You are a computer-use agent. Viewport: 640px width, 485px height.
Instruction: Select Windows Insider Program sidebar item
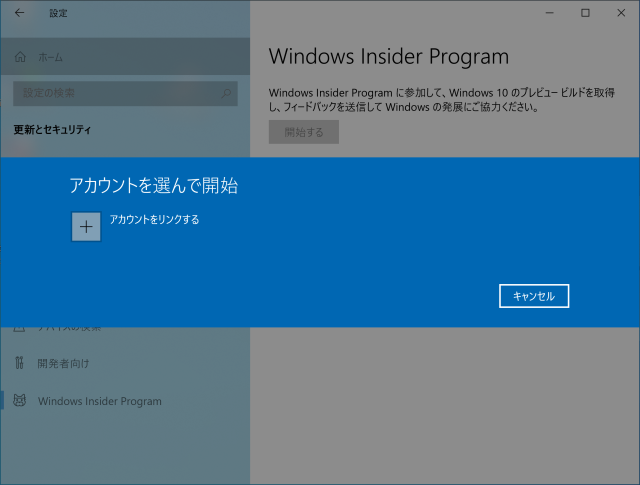tap(125, 401)
